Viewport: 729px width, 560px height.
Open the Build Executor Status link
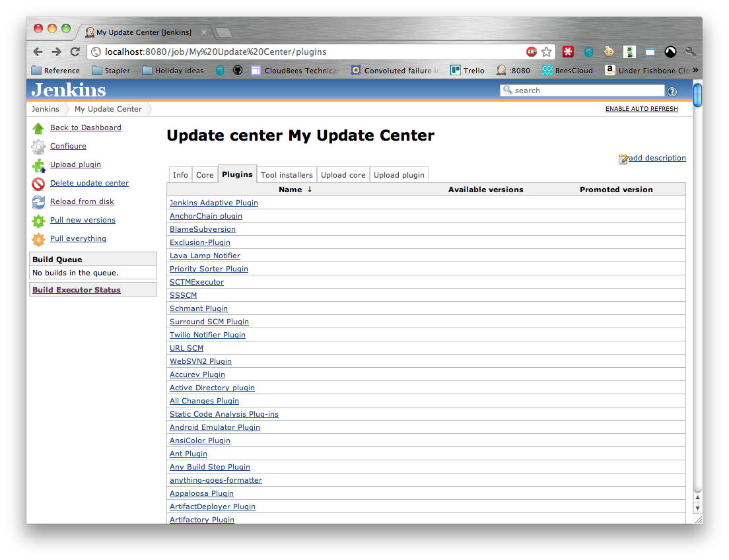76,290
